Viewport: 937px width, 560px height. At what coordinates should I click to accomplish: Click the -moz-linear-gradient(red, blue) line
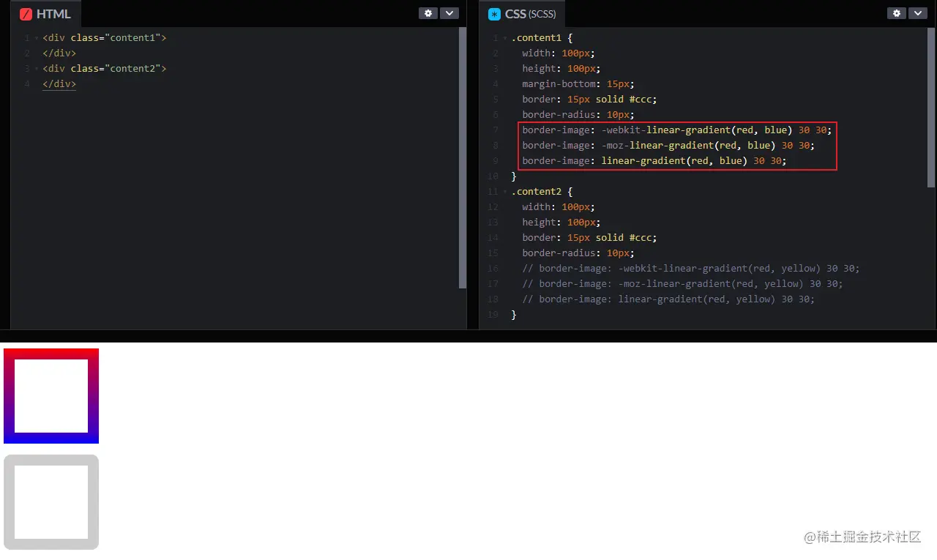click(x=668, y=145)
